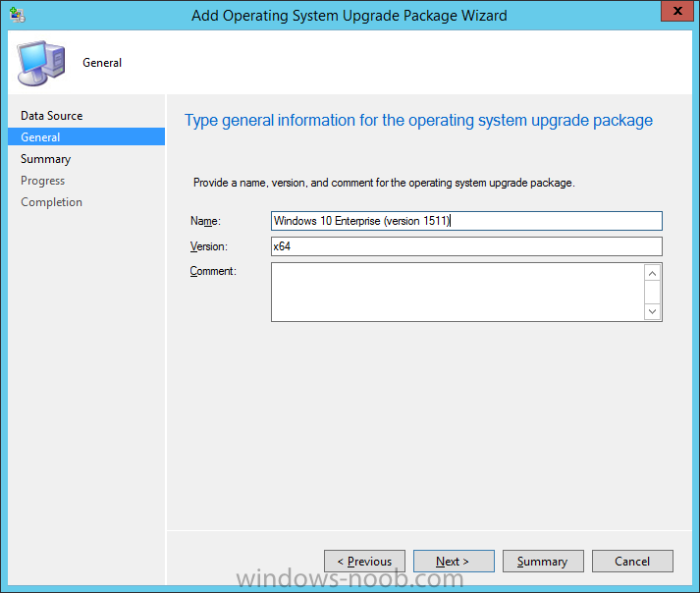The width and height of the screenshot is (700, 593).
Task: Click the computer icon beside General header
Action: pos(40,63)
